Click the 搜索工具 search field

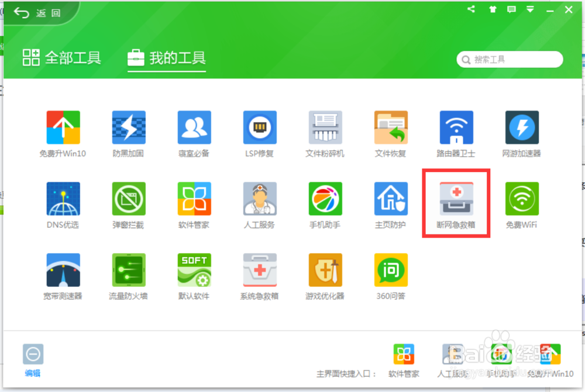[x=509, y=59]
